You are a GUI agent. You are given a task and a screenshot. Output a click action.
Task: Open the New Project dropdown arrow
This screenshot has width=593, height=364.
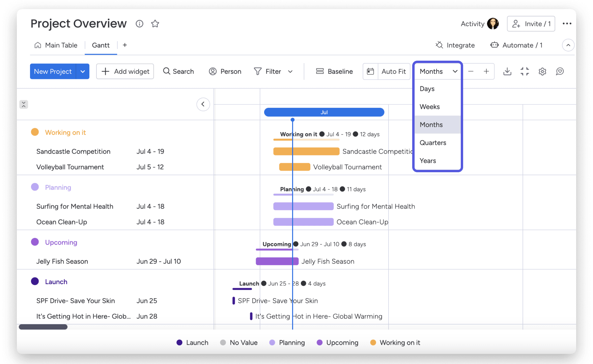tap(83, 71)
